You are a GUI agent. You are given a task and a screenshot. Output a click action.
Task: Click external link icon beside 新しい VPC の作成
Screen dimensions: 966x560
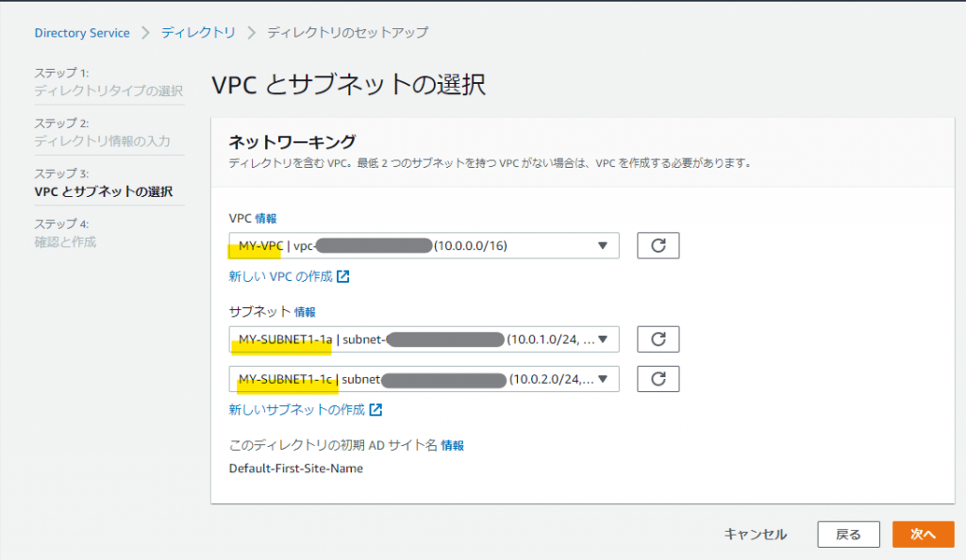343,277
